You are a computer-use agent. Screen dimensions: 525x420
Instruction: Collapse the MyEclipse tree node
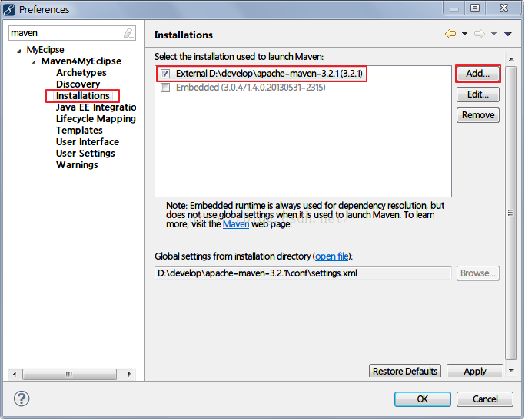tap(19, 51)
